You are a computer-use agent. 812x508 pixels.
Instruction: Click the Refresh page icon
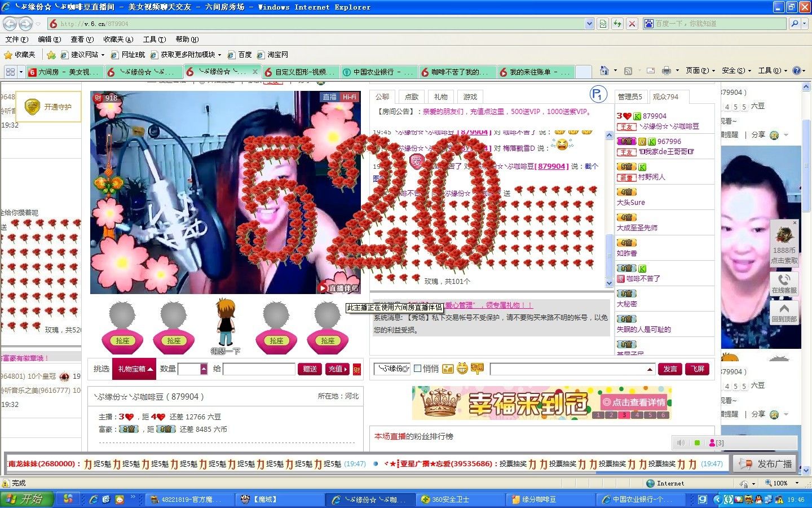[617, 24]
